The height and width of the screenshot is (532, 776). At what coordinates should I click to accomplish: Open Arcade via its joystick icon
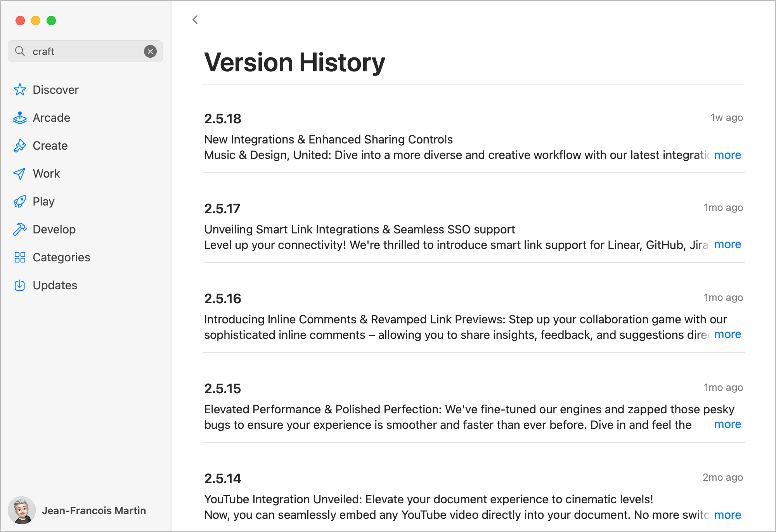point(20,117)
